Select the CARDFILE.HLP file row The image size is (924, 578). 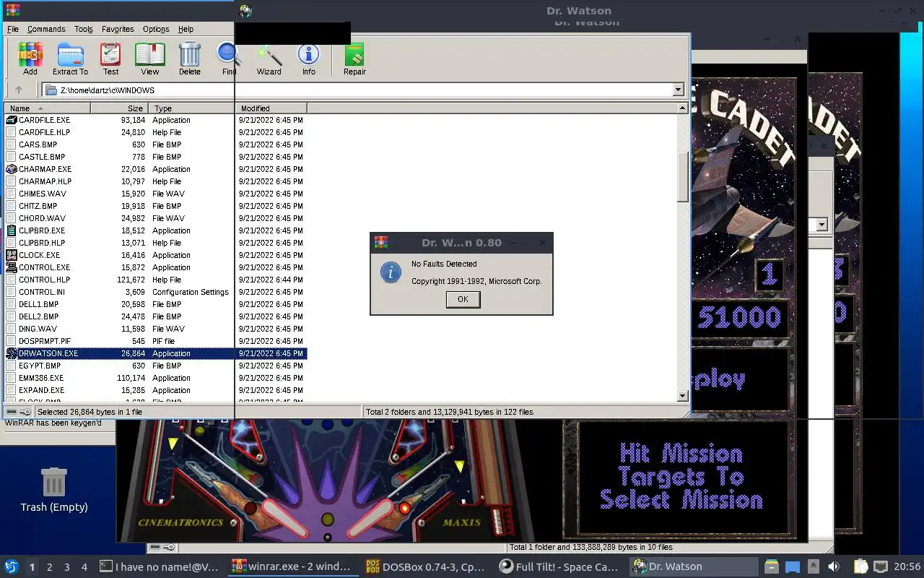(156, 132)
